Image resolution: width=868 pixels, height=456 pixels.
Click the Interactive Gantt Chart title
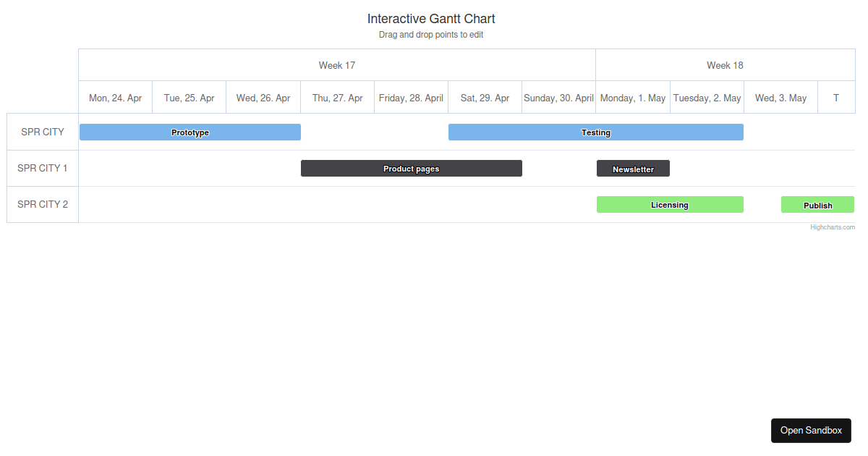click(x=431, y=18)
